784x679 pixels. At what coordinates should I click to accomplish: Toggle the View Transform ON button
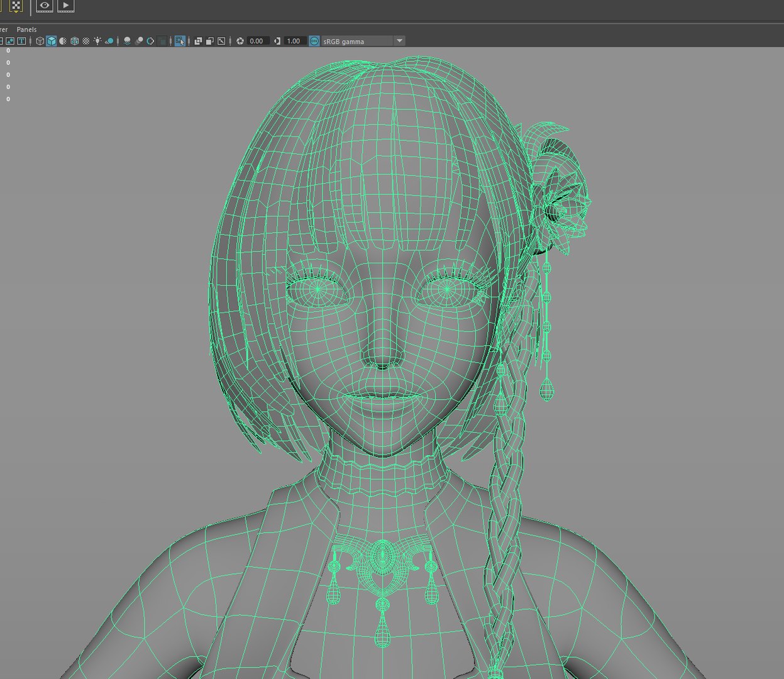click(x=314, y=41)
